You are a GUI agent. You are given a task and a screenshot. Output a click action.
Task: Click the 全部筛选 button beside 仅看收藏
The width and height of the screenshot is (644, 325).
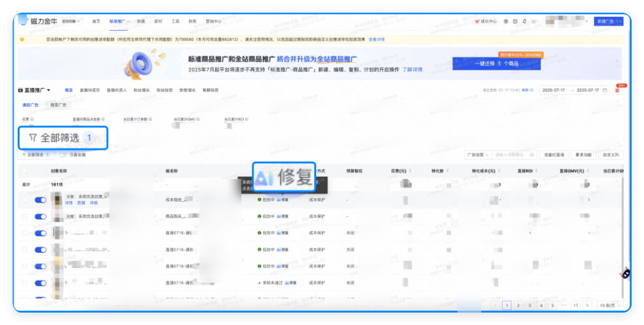(36, 155)
